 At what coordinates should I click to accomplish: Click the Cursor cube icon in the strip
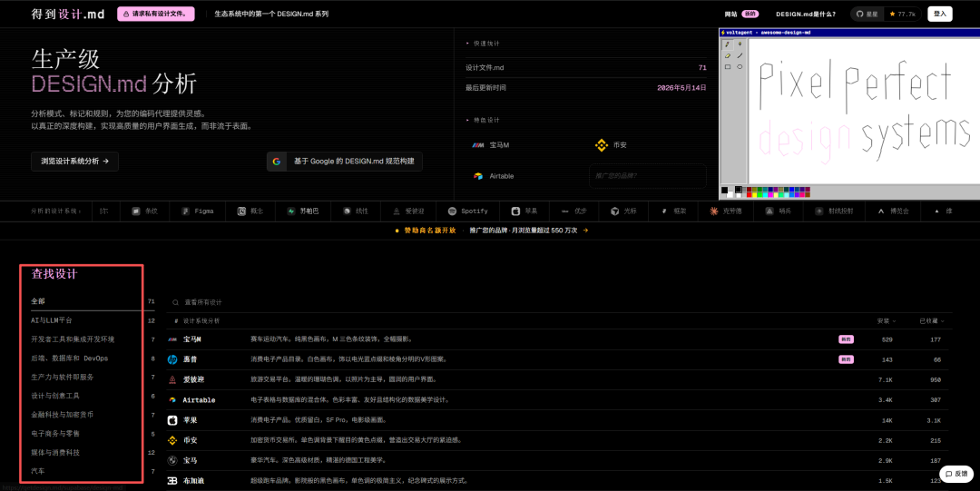click(614, 211)
